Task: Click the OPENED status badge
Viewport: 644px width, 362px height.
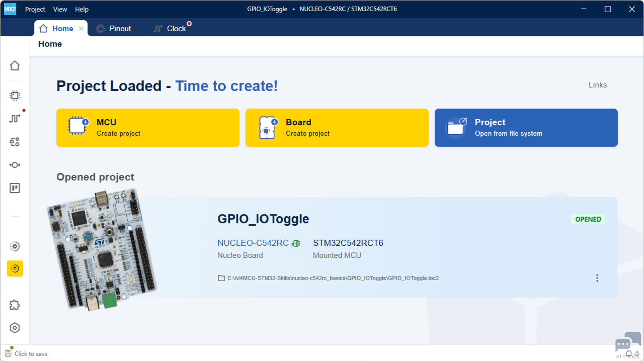Action: (x=588, y=219)
